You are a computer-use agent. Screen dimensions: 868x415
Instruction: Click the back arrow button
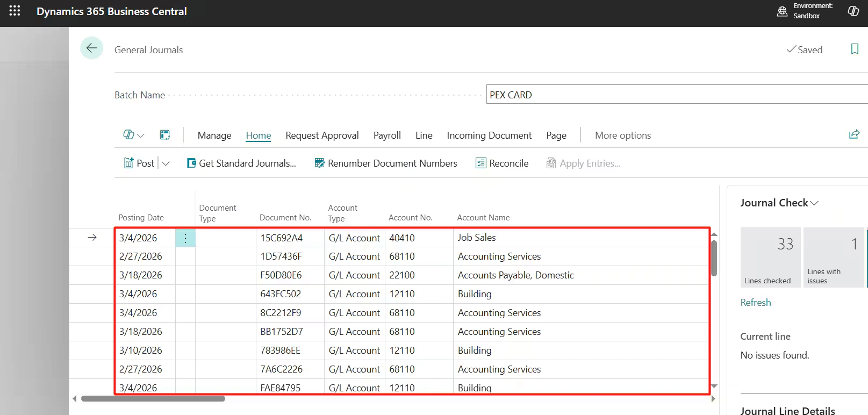(91, 48)
